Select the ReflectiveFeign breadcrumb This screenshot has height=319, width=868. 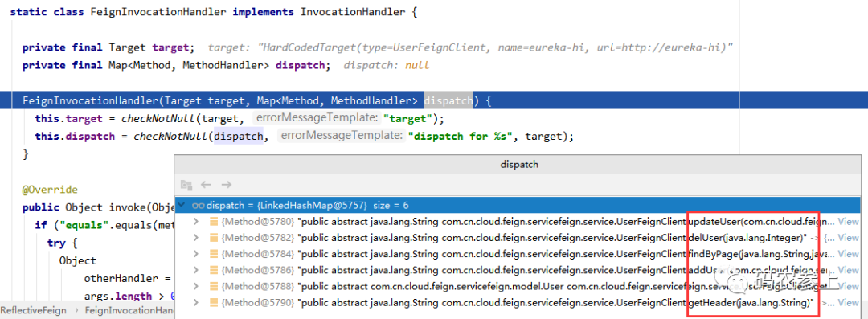pyautogui.click(x=33, y=311)
